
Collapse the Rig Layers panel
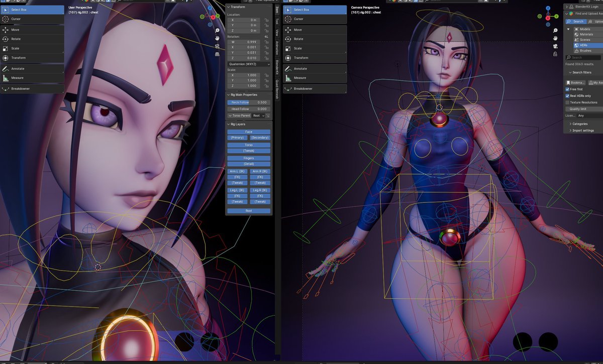pyautogui.click(x=228, y=124)
